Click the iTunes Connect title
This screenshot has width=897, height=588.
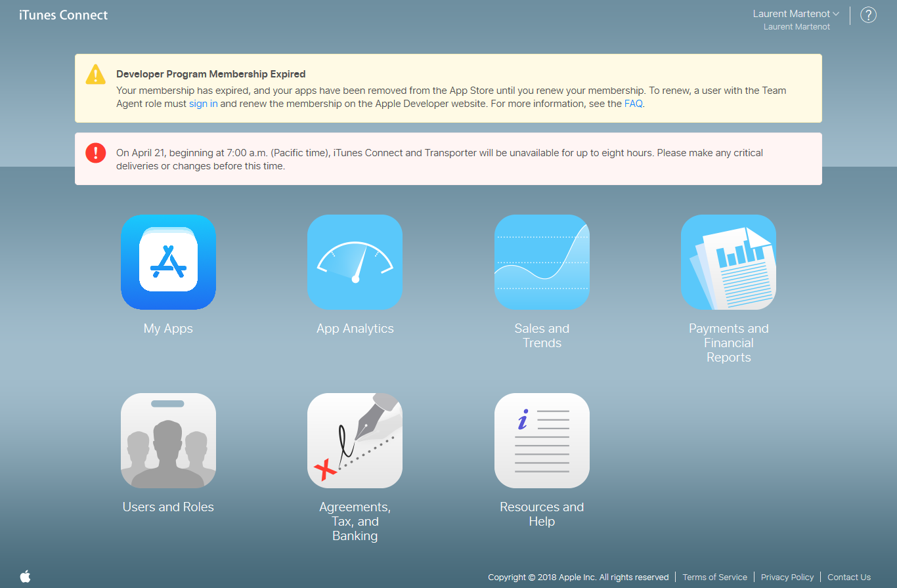(64, 14)
